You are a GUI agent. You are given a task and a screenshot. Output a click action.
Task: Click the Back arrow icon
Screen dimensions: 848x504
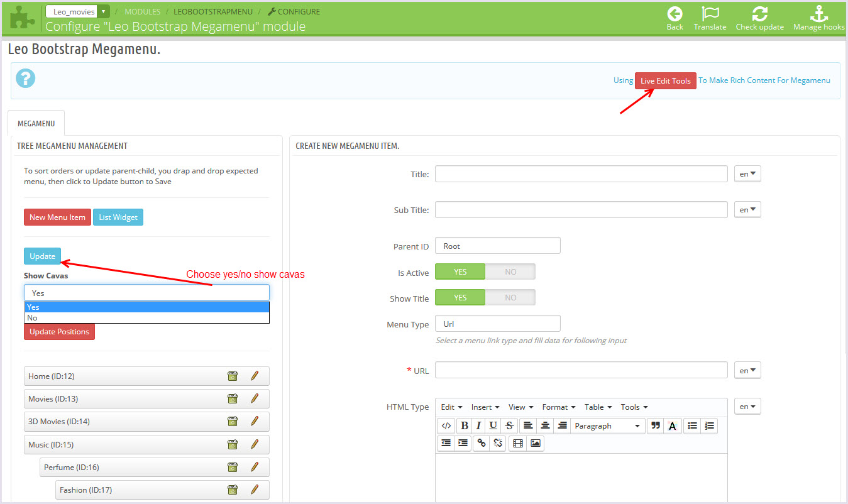pyautogui.click(x=675, y=14)
